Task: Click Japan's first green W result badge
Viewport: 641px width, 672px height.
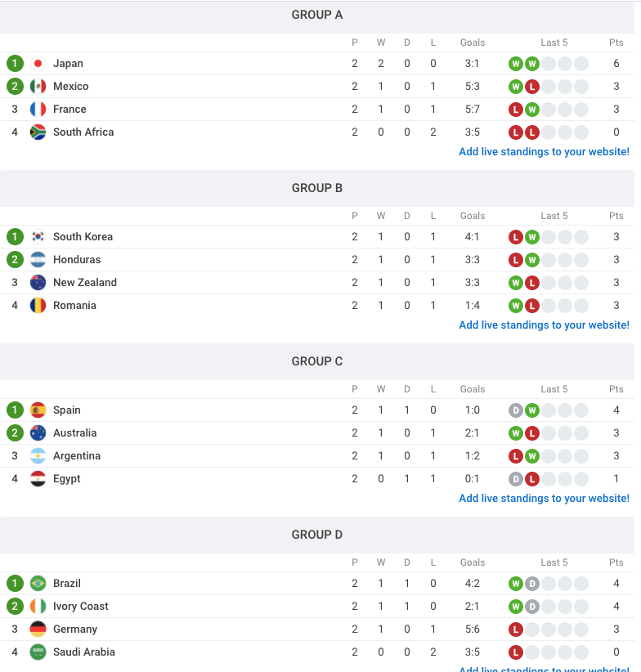Action: [516, 63]
